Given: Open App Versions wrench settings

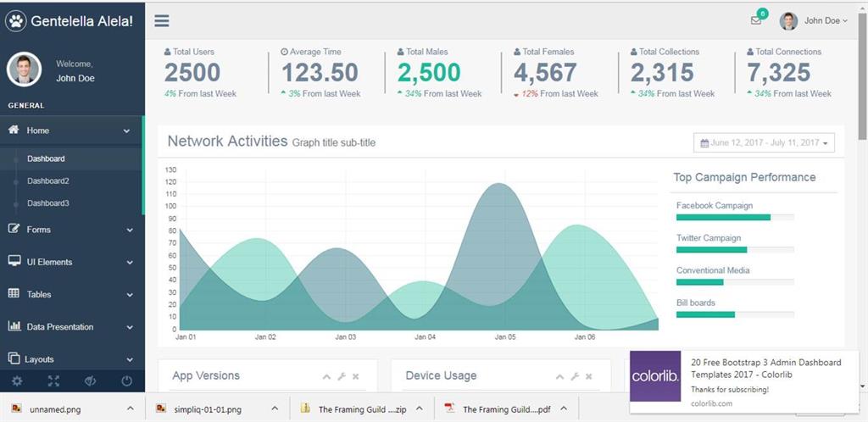Looking at the screenshot, I should 342,376.
